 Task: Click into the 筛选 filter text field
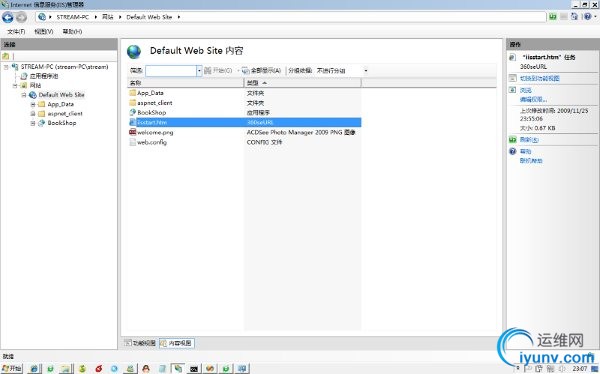(x=171, y=70)
